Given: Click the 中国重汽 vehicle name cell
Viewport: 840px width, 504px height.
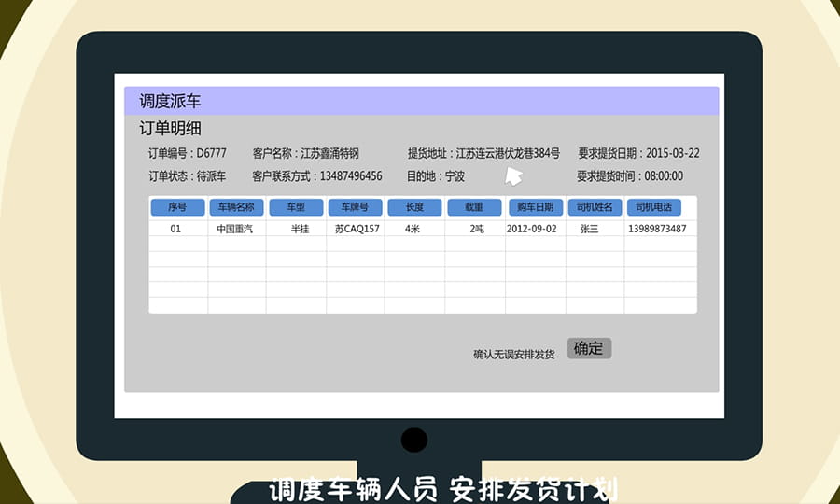Looking at the screenshot, I should tap(235, 229).
